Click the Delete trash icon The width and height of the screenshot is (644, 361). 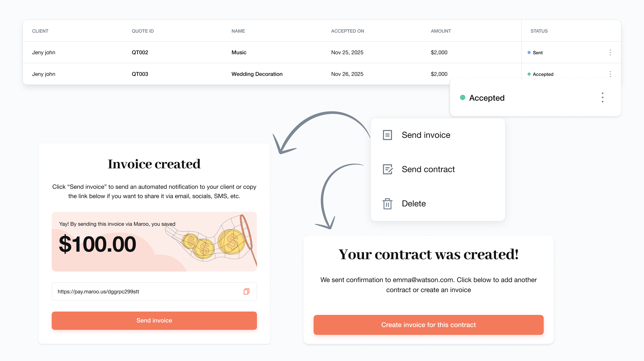[388, 203]
